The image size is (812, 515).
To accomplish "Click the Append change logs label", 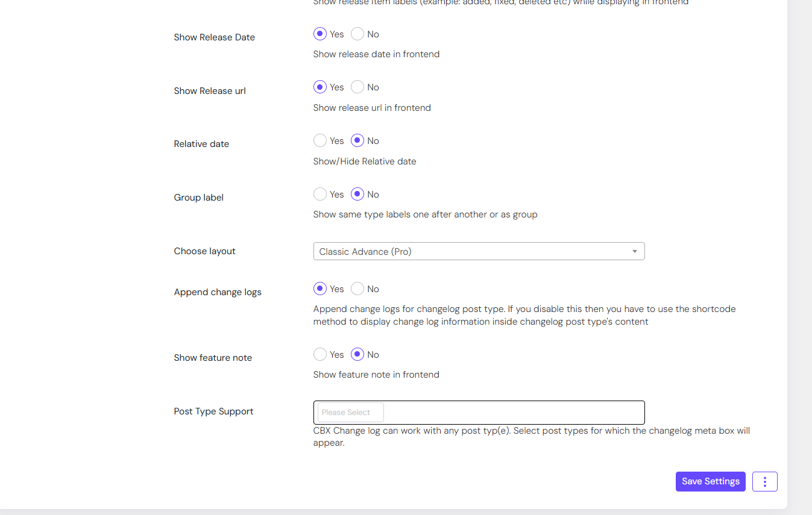I will click(x=218, y=292).
